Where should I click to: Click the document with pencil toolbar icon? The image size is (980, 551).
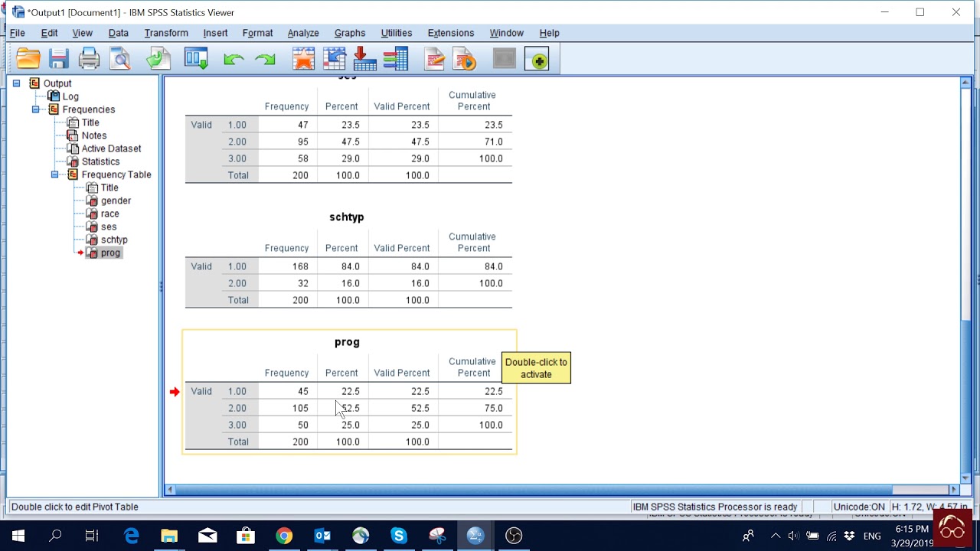click(434, 59)
